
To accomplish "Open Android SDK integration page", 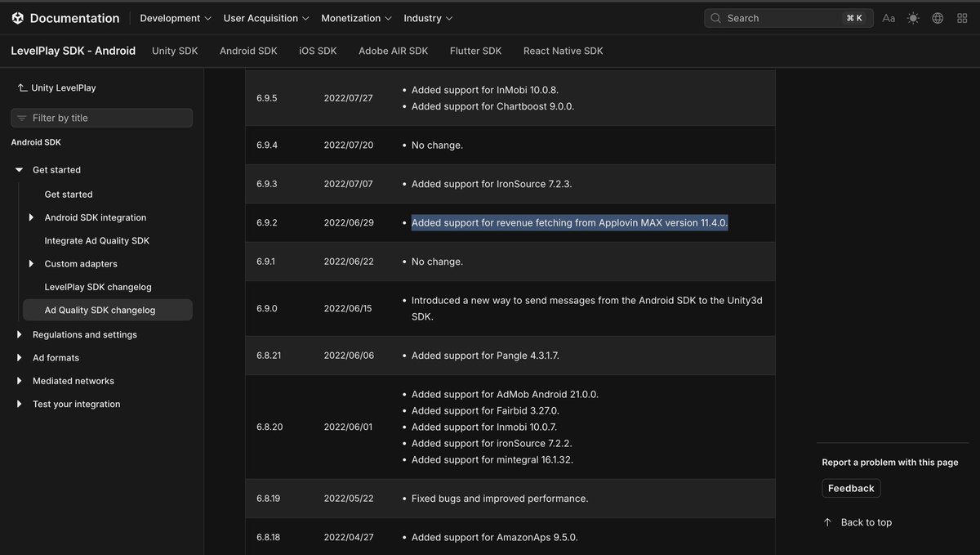I will click(x=96, y=217).
